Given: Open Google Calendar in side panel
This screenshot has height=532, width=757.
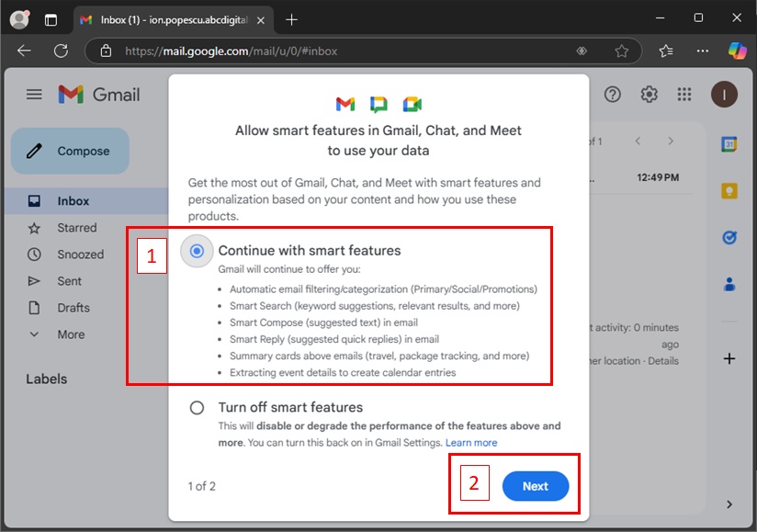Looking at the screenshot, I should point(729,144).
